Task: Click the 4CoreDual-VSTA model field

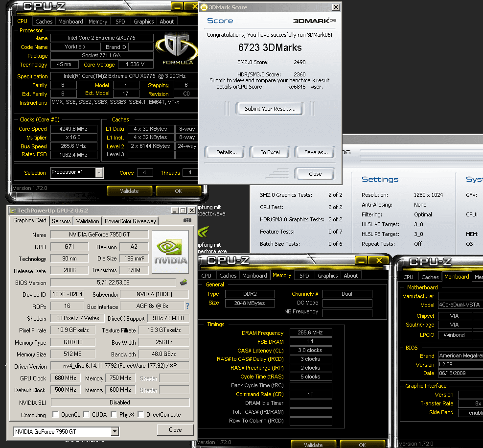Action: 460,305
